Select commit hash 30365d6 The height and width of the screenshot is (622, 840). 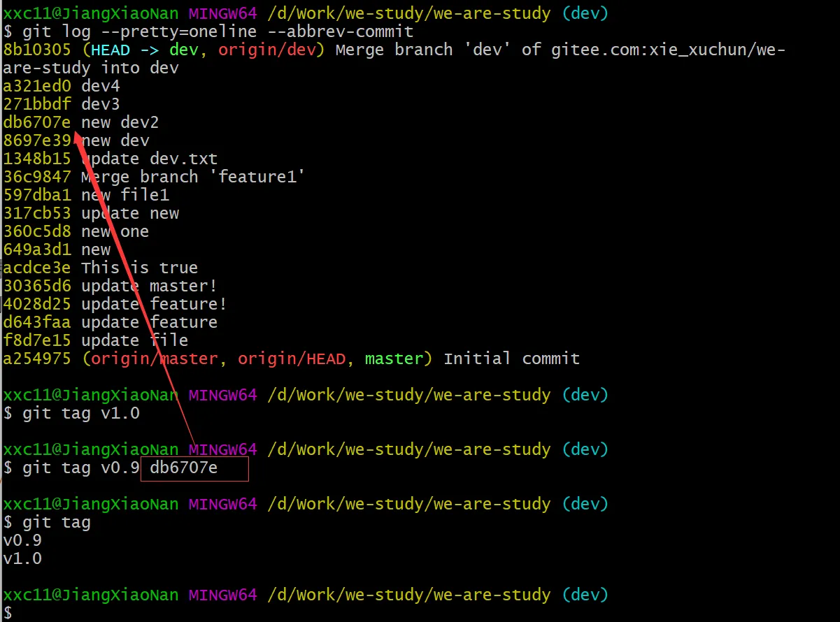point(36,286)
